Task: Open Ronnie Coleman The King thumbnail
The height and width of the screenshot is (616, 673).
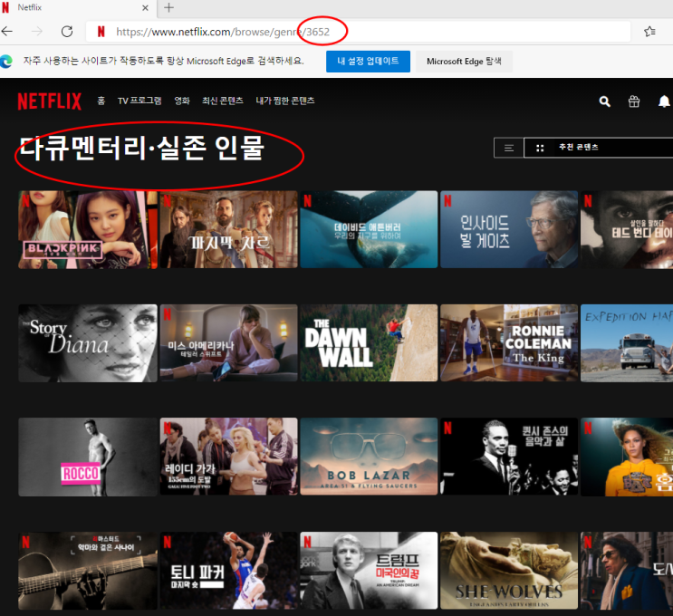Action: (509, 343)
